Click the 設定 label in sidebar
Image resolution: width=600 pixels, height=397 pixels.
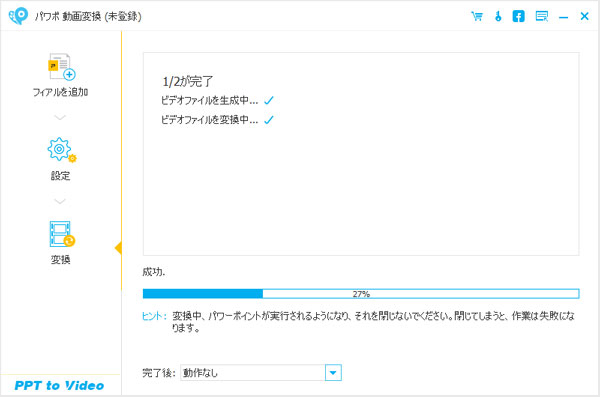pyautogui.click(x=60, y=176)
